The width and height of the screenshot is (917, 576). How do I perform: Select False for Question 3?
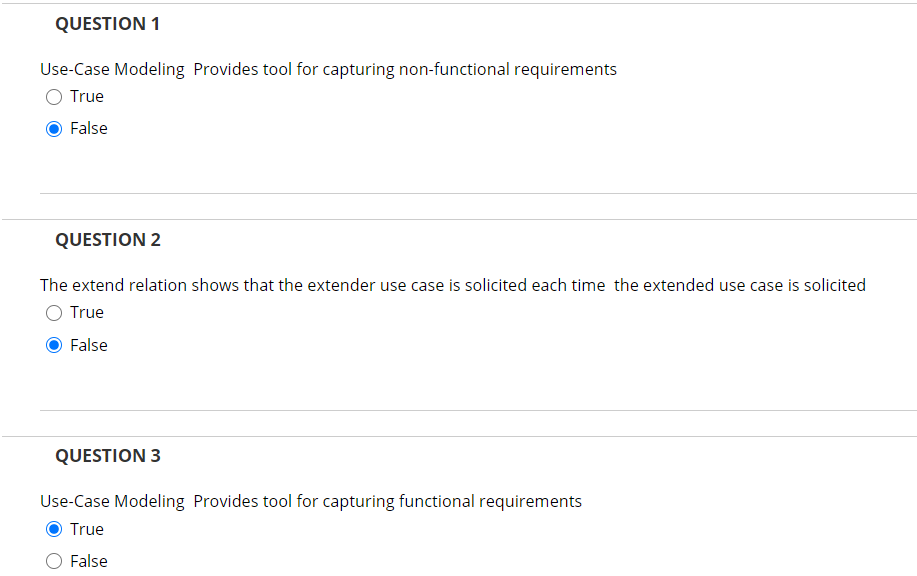click(54, 561)
